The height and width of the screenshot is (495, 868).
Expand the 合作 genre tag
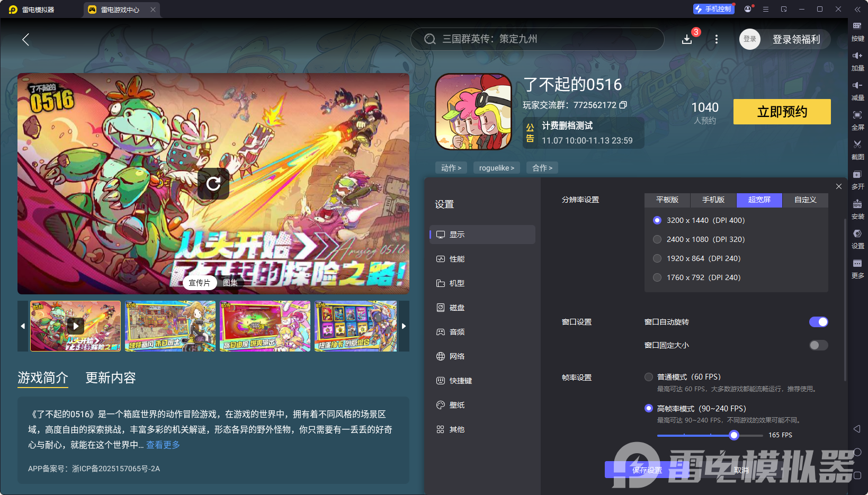[x=542, y=168]
